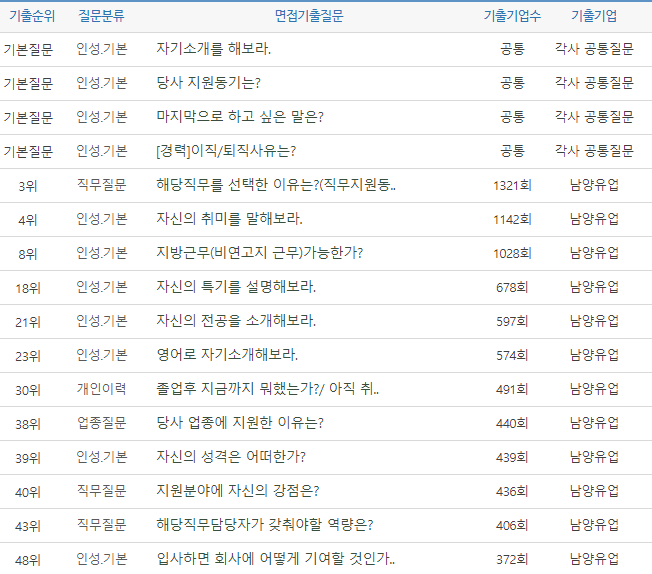Open question '자신의 성격은 어떠한가?'
Screen dimensions: 652x574
click(231, 458)
